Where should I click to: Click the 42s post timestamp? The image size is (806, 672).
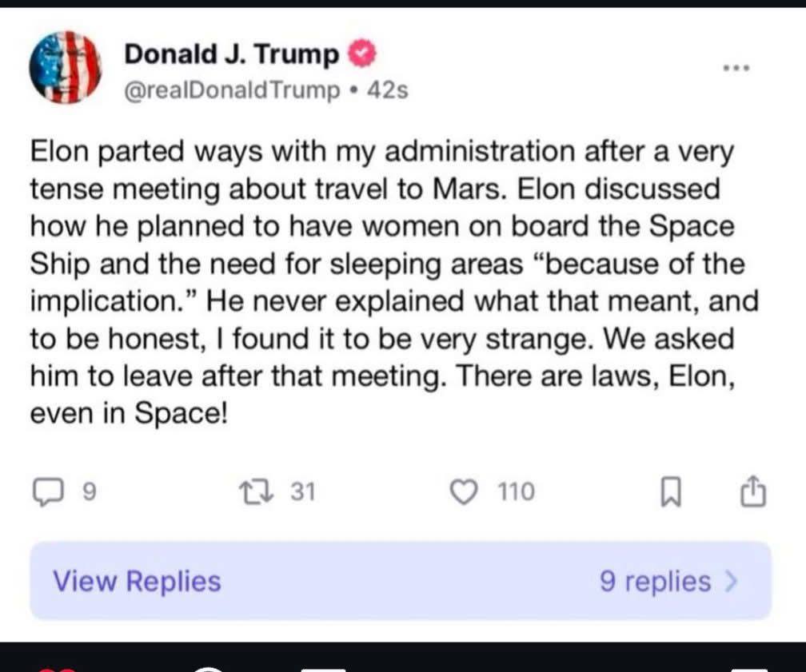388,90
